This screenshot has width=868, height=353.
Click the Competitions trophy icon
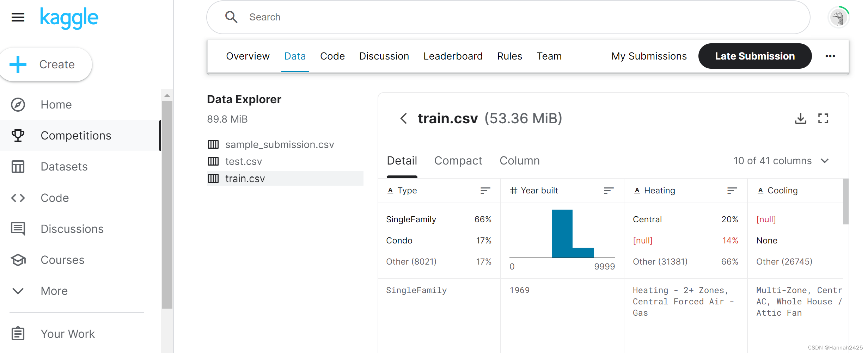[x=18, y=136]
